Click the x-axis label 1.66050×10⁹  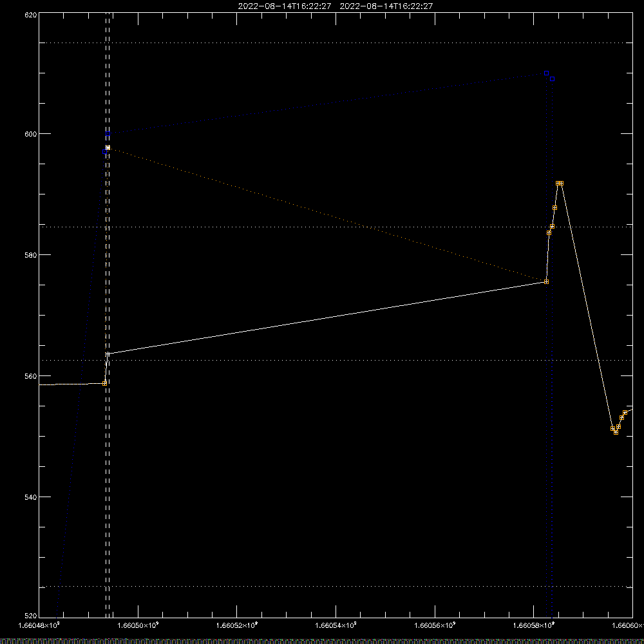click(138, 625)
